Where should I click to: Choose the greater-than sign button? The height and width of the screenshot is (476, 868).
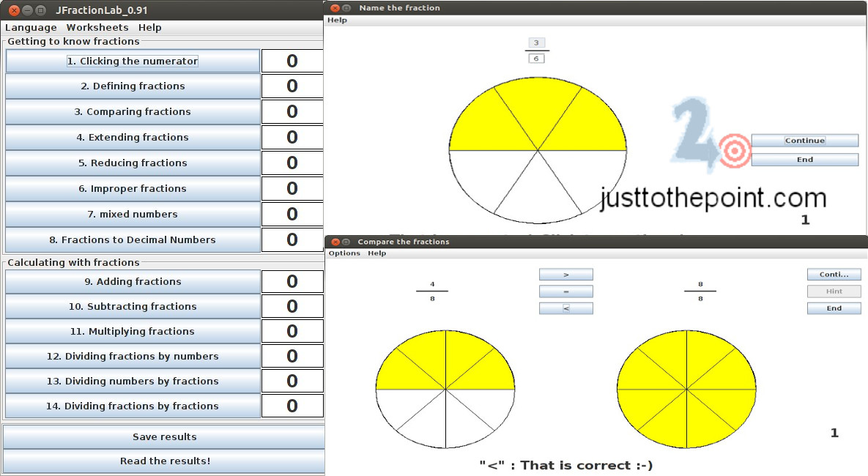tap(565, 275)
